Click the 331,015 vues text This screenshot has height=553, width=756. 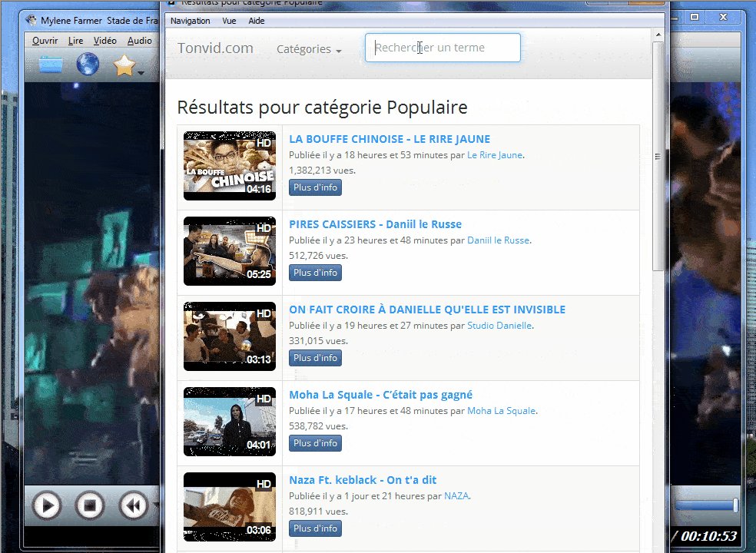(x=318, y=341)
